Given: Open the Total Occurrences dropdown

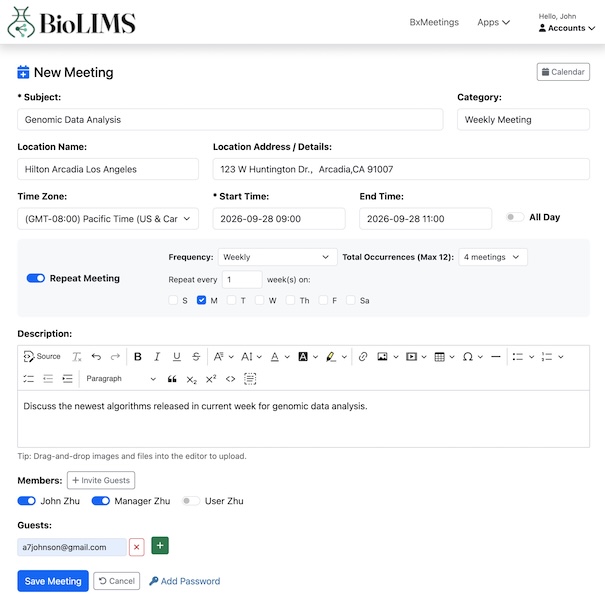Looking at the screenshot, I should 493,257.
